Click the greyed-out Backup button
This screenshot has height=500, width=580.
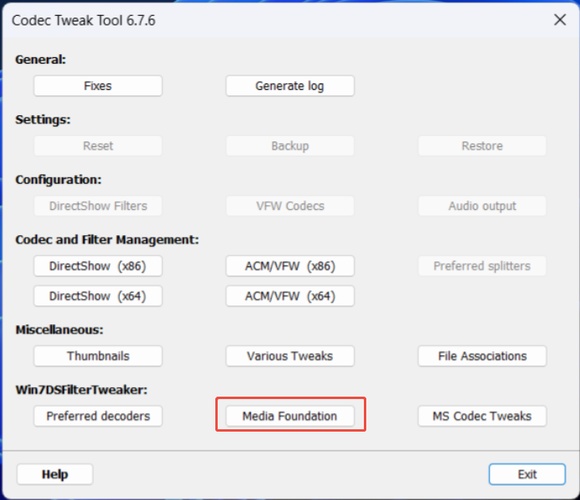[x=290, y=146]
